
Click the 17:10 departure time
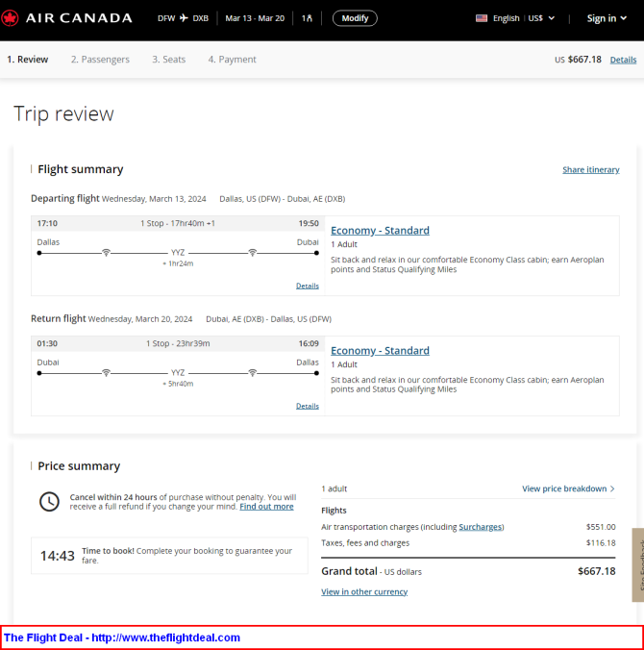coord(47,223)
